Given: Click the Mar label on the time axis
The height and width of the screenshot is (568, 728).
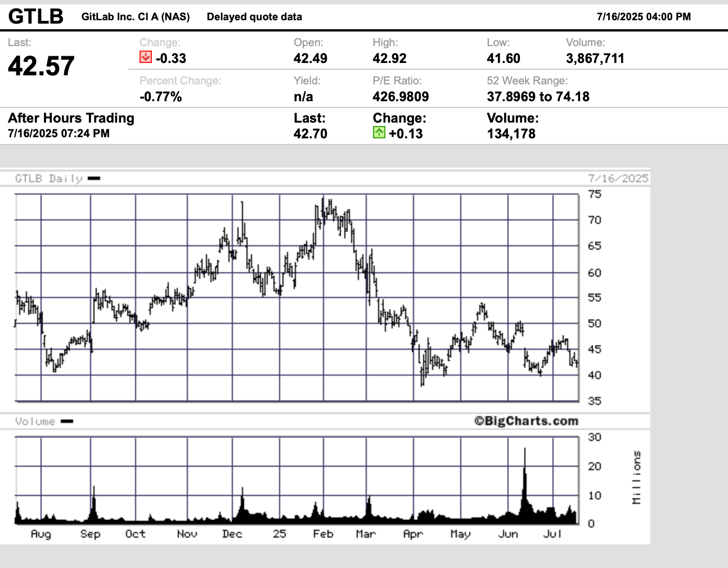Looking at the screenshot, I should pyautogui.click(x=366, y=534).
